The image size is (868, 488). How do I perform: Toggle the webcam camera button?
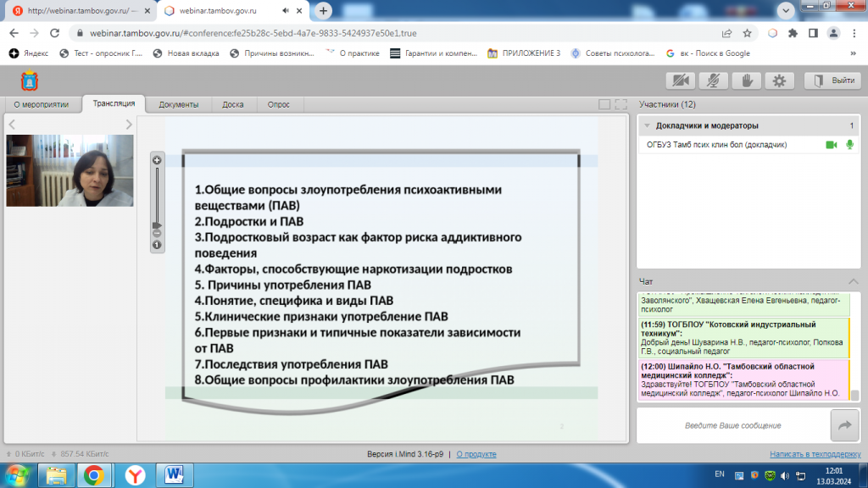tap(681, 80)
